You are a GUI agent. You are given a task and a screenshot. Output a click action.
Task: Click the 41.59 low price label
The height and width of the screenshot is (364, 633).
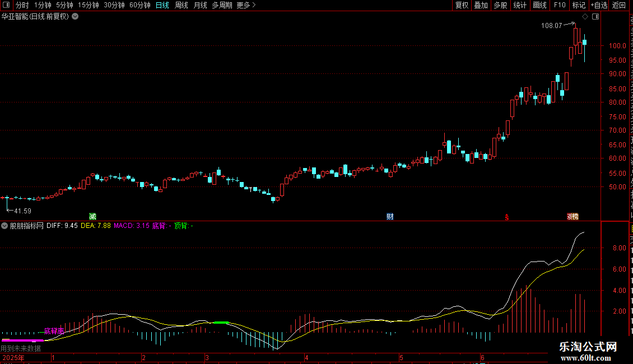(22, 211)
